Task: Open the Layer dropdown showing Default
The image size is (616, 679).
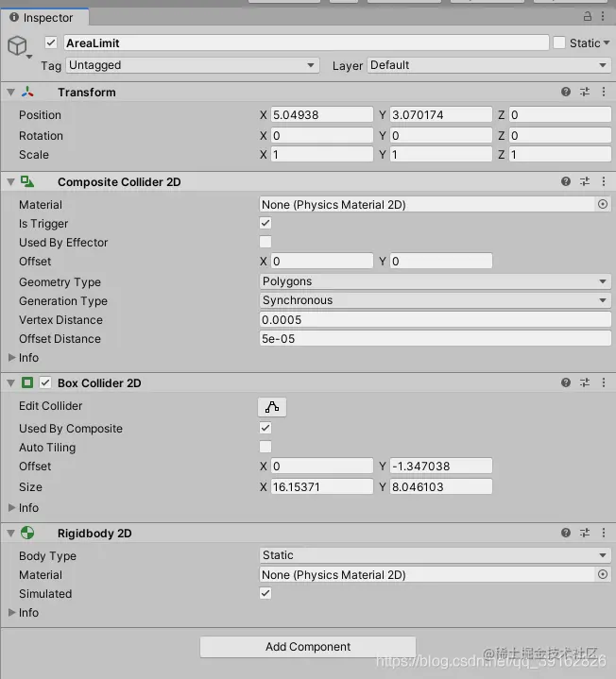Action: (489, 65)
